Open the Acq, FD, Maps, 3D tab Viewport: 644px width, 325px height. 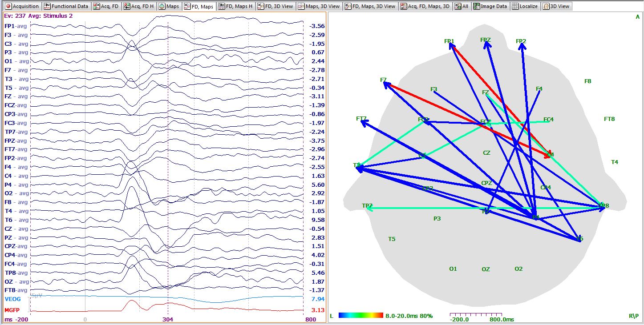(425, 7)
